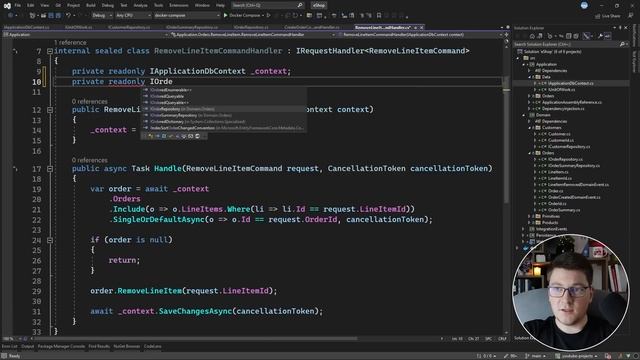Select LineItem.cs in Solution Explorer
This screenshot has width=640, height=360.
point(558,172)
